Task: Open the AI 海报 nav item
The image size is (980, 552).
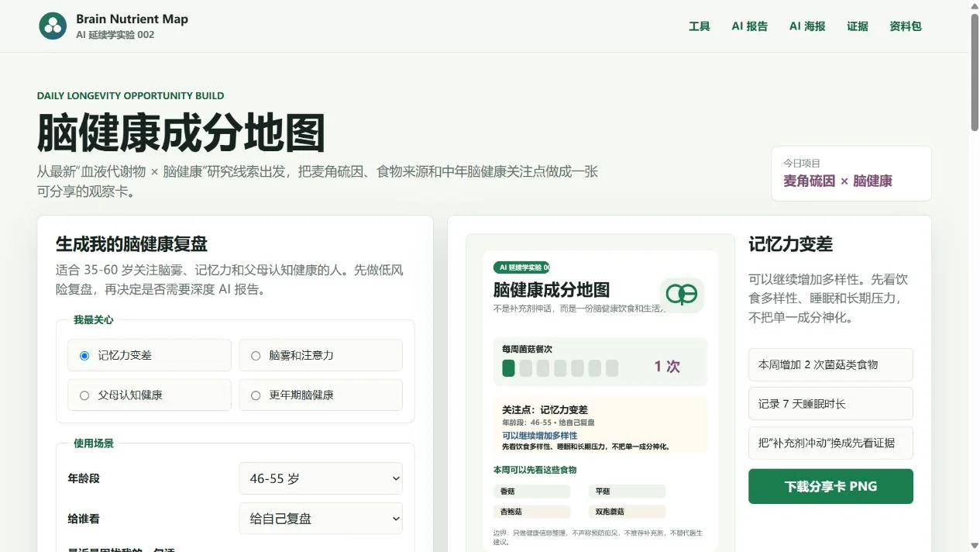Action: click(807, 26)
